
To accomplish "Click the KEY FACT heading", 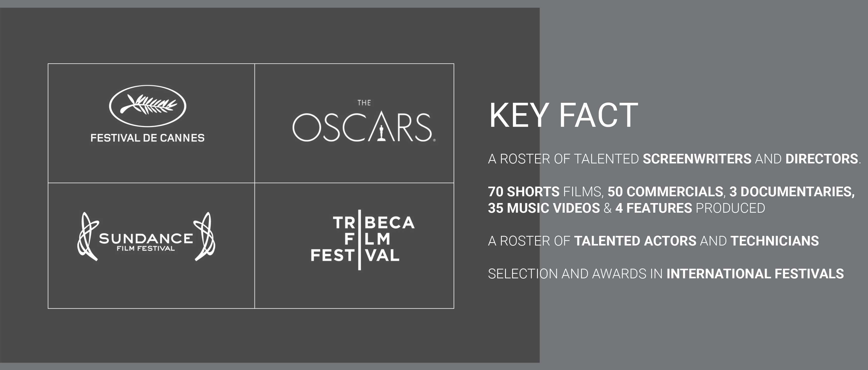I will pos(563,115).
